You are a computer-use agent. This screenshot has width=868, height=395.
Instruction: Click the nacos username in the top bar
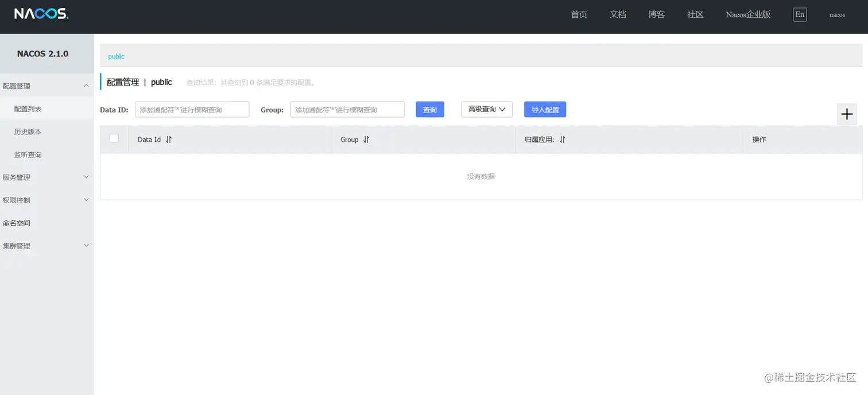837,15
